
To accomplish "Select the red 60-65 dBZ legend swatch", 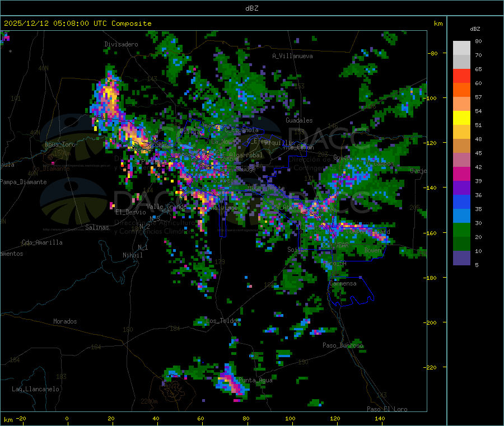I will click(x=461, y=76).
